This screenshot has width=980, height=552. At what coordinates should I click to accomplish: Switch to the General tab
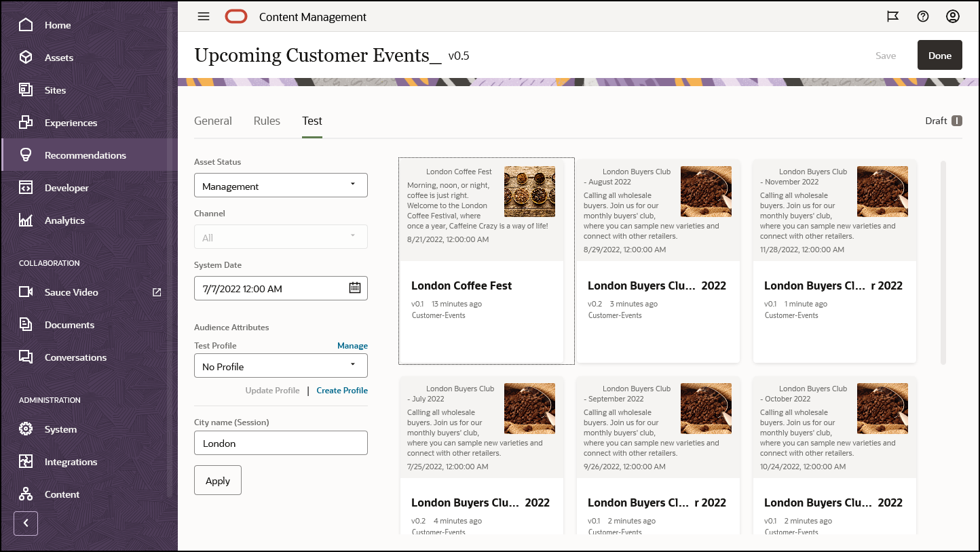click(213, 121)
